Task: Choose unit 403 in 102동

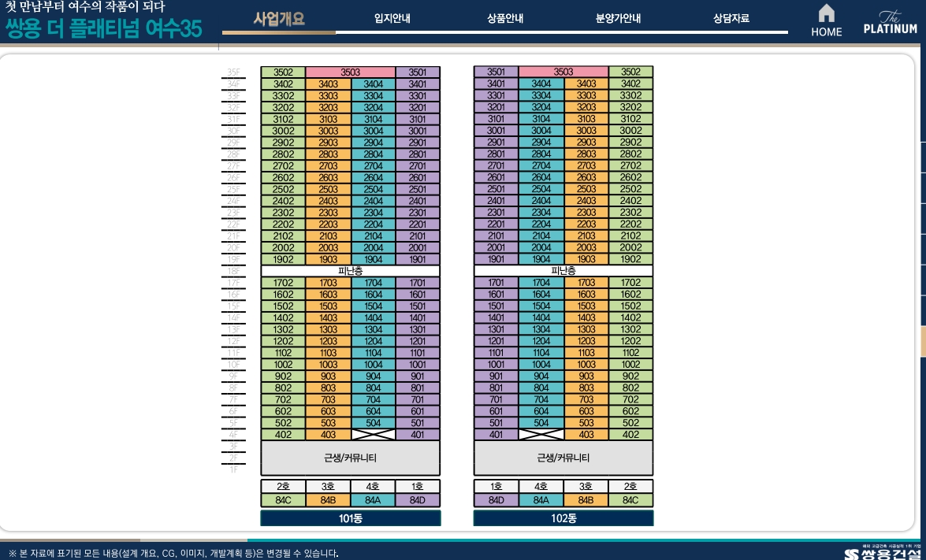Action: [x=586, y=434]
